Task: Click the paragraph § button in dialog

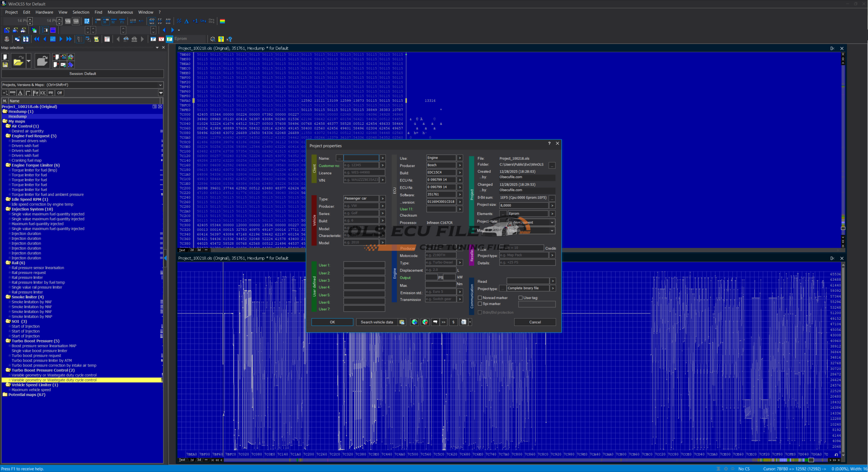Action: (453, 322)
